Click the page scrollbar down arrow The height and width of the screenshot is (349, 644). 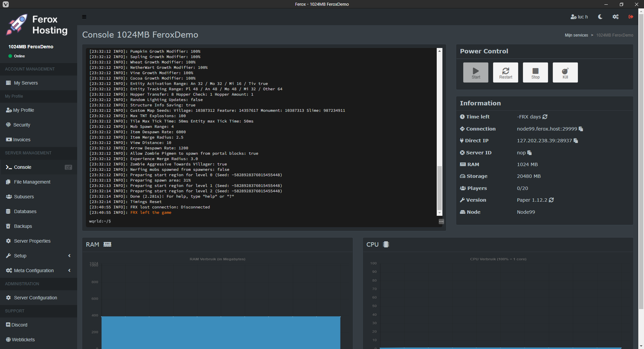pyautogui.click(x=641, y=346)
